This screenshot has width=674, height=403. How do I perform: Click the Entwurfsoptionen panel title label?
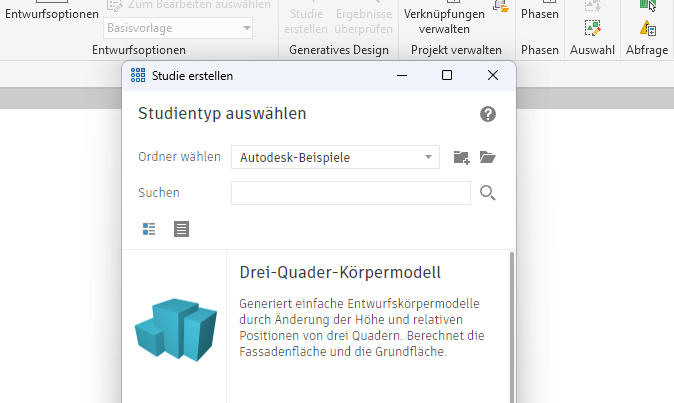click(139, 50)
